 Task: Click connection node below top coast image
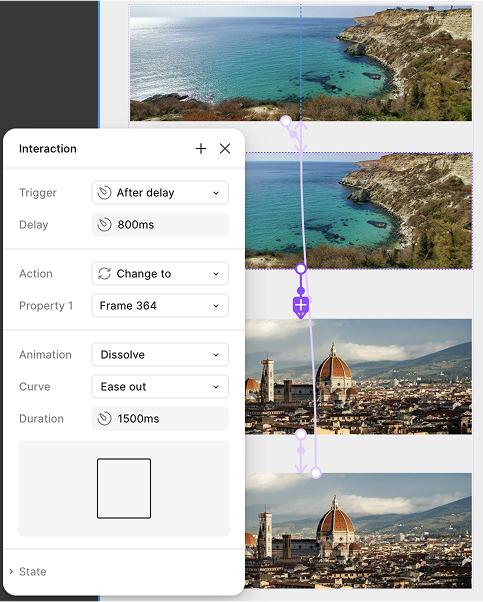pos(286,121)
